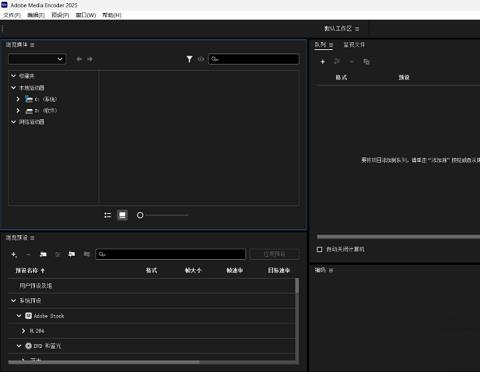
Task: Click the Preset Browser horizontal scrollbar
Action: point(104,362)
